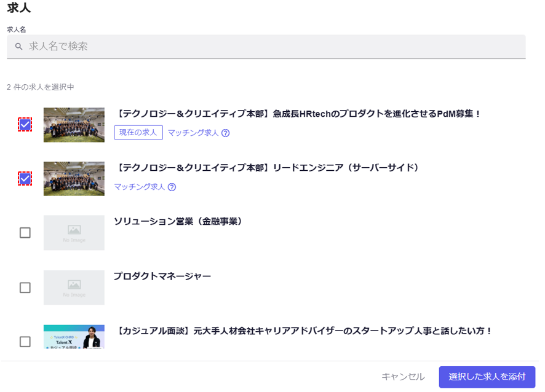Click the 現在の求人 tag
The image size is (545, 392).
138,133
